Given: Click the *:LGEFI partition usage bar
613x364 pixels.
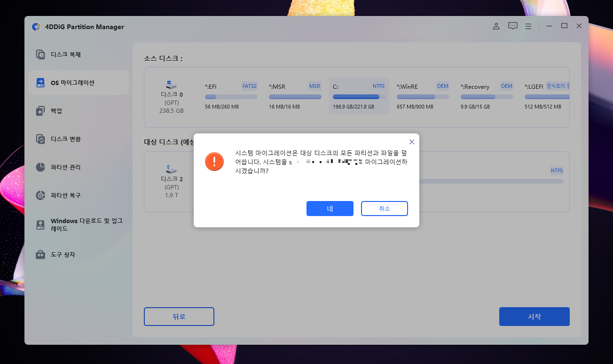Looking at the screenshot, I should 547,97.
